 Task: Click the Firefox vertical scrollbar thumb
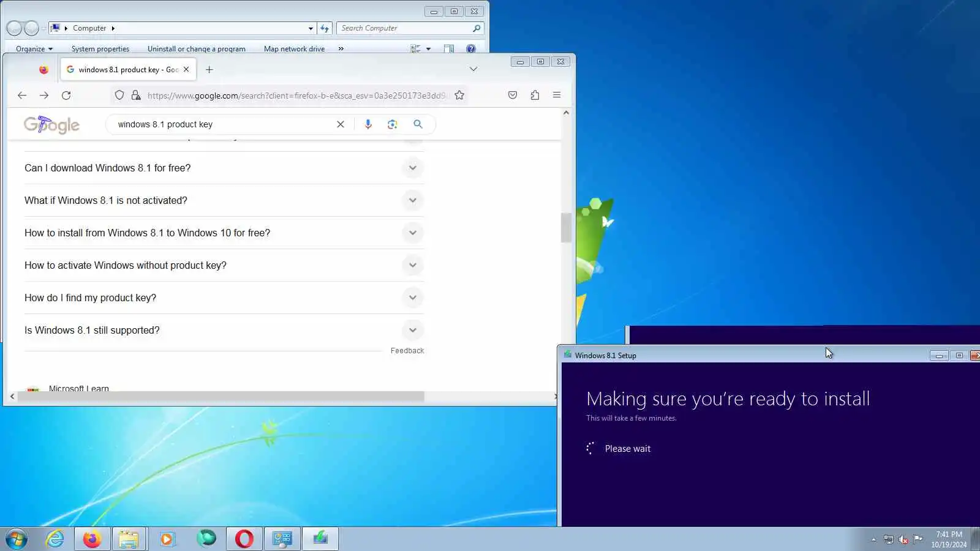click(566, 228)
